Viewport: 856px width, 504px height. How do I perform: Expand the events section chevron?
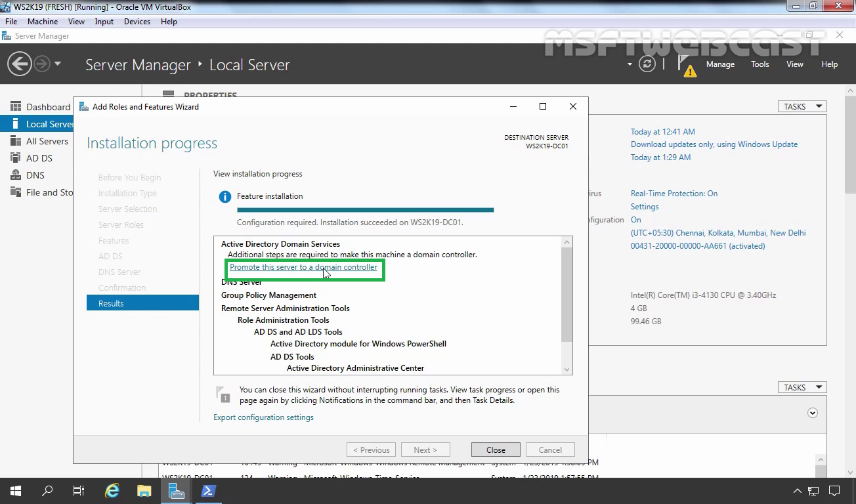point(813,413)
